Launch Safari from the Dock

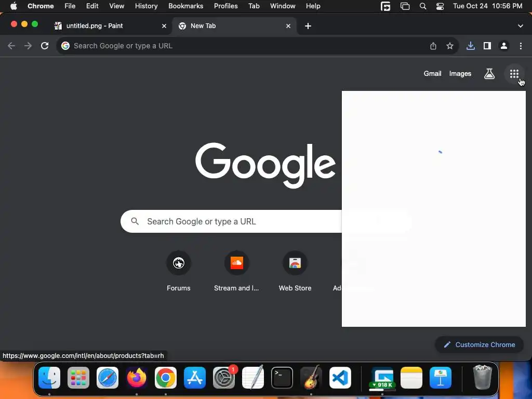pos(108,378)
